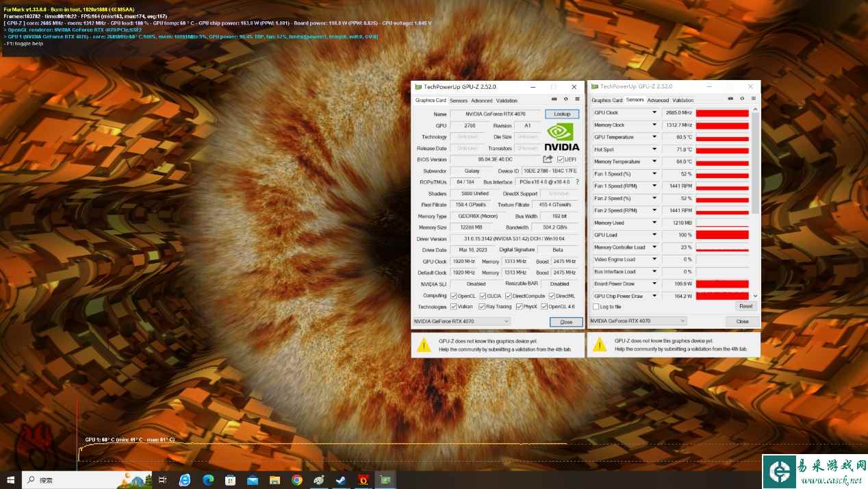Open the GPU selector dropdown in the Sensors window
The width and height of the screenshot is (868, 489).
point(637,321)
